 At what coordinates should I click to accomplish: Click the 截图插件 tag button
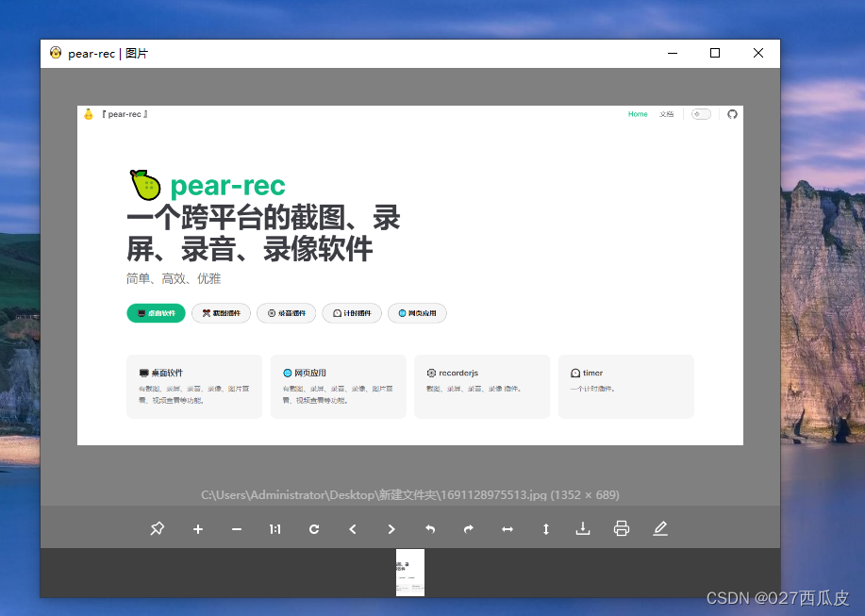[221, 312]
